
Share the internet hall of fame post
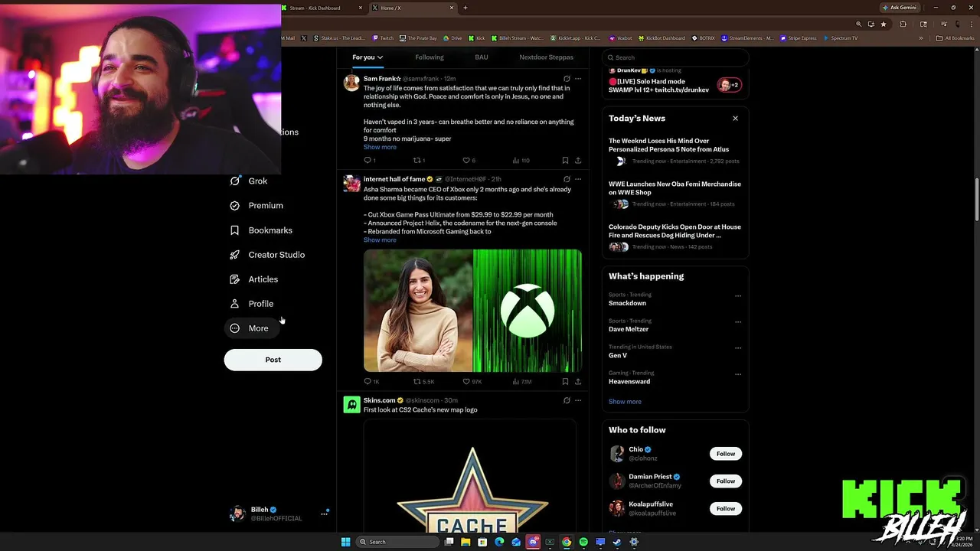pyautogui.click(x=578, y=381)
